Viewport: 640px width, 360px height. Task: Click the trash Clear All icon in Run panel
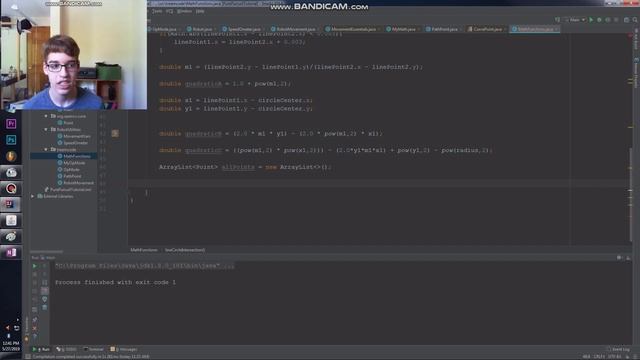click(x=44, y=307)
